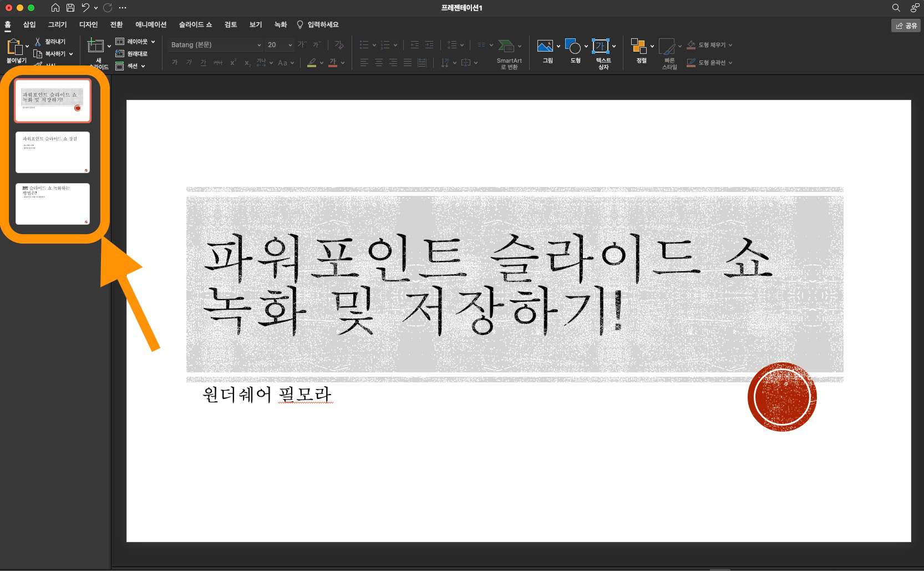Viewport: 924px width, 571px height.
Task: Expand 도형 채우기 fill dropdown arrow
Action: [x=730, y=45]
